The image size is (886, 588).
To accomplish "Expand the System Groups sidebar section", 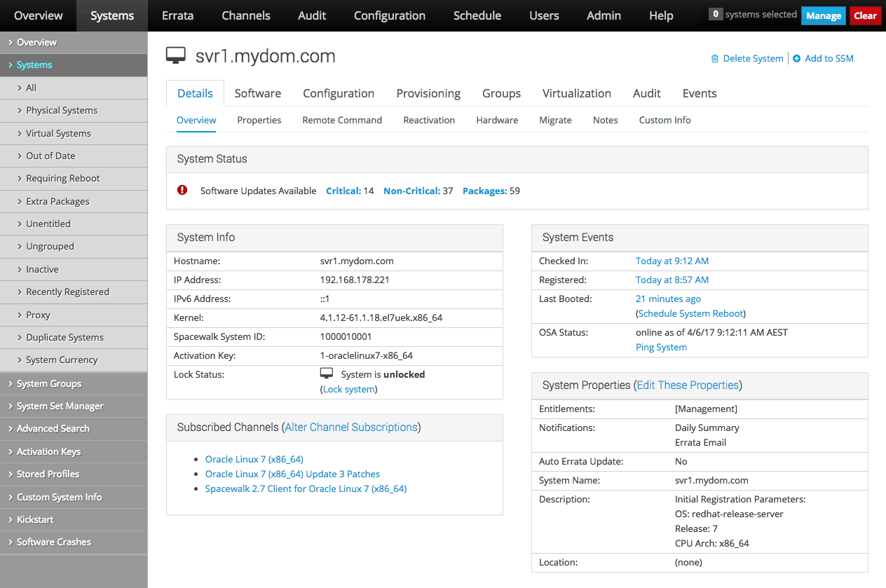I will tap(74, 383).
